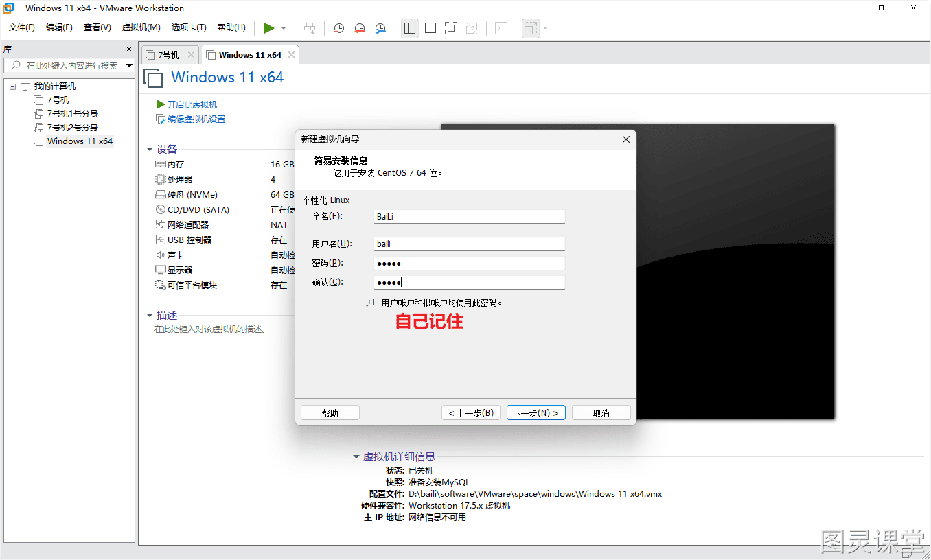This screenshot has width=931, height=560.
Task: Select Windows 11 x64 in the library tree
Action: 80,141
